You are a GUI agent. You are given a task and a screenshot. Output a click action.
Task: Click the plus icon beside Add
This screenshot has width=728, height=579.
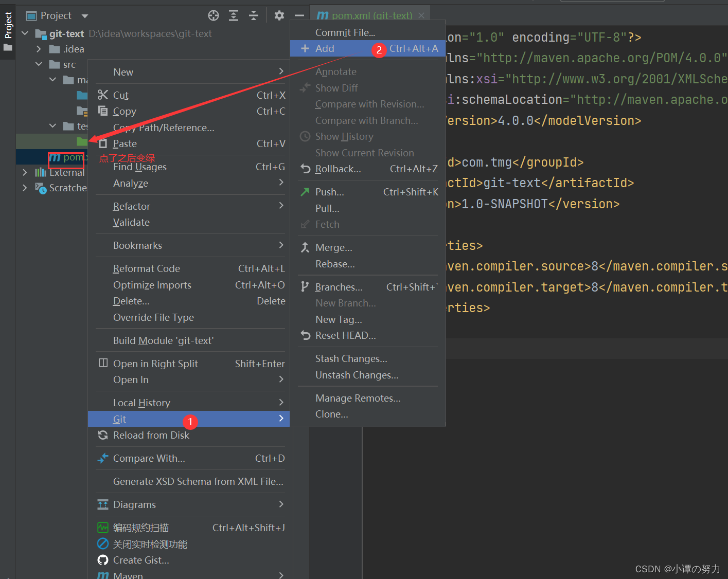(x=305, y=48)
